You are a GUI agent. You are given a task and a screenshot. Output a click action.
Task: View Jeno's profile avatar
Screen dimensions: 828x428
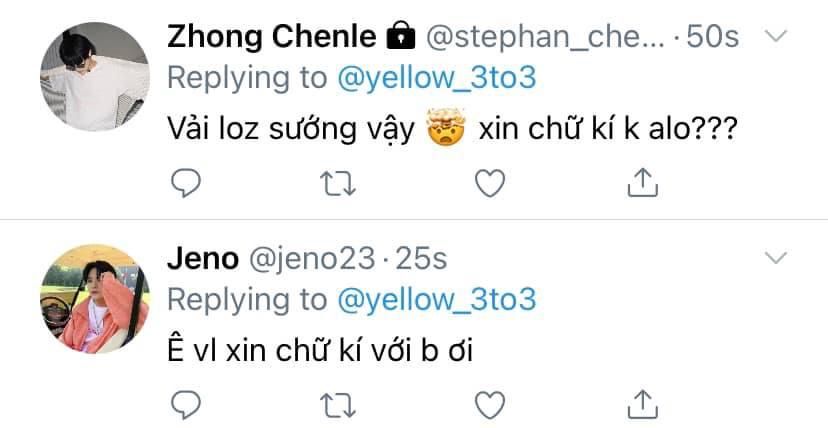(95, 299)
